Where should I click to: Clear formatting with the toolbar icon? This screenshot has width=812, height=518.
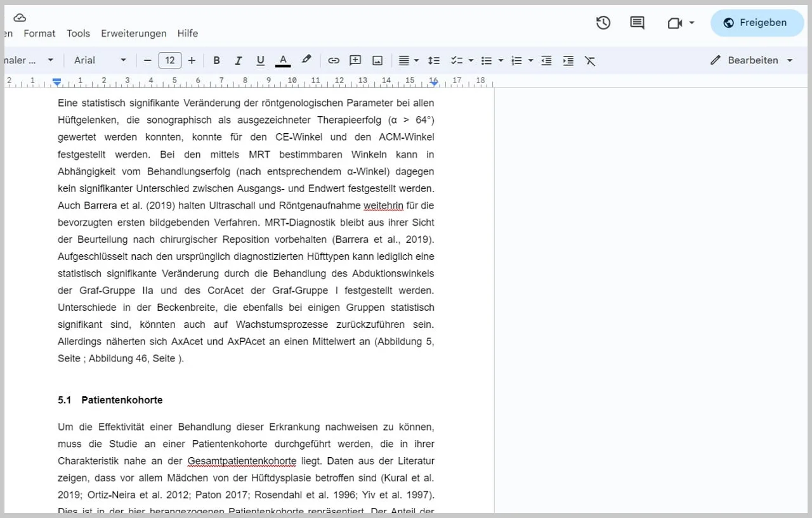[x=590, y=60]
